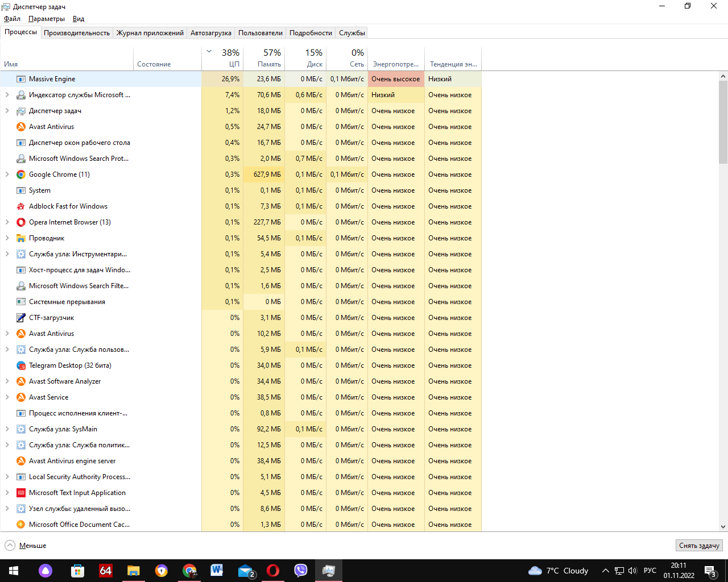Click the scrollbar up arrow
This screenshot has width=728, height=582.
(723, 76)
